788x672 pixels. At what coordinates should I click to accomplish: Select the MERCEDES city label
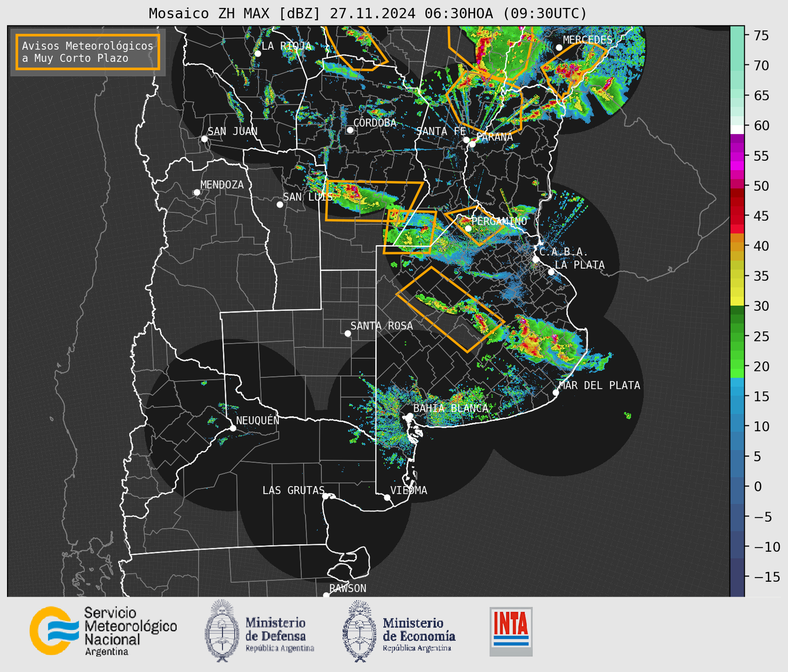[588, 40]
